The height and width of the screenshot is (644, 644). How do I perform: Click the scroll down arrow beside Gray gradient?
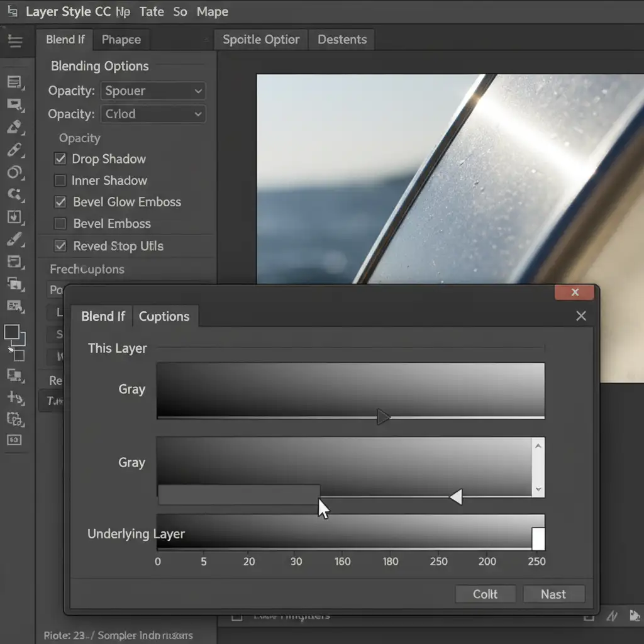pyautogui.click(x=538, y=489)
